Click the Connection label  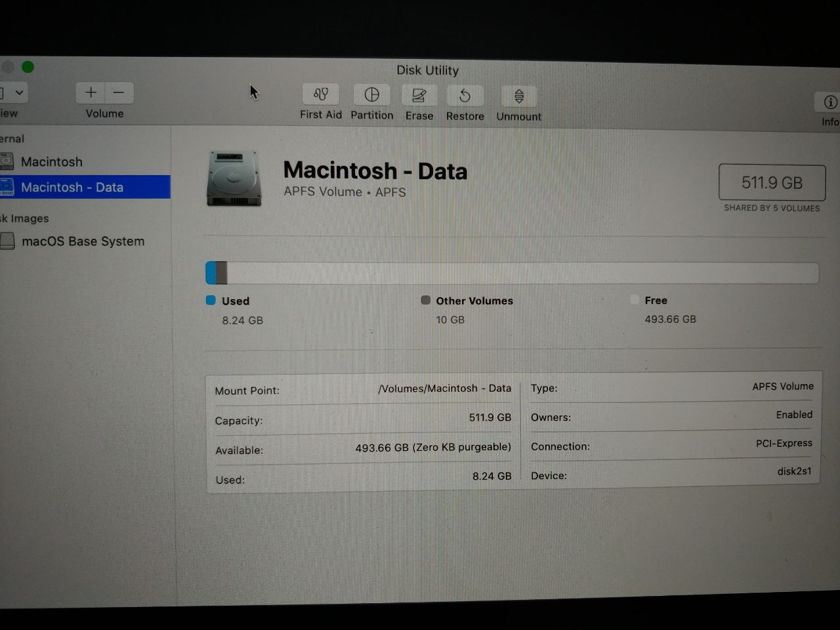(x=560, y=446)
